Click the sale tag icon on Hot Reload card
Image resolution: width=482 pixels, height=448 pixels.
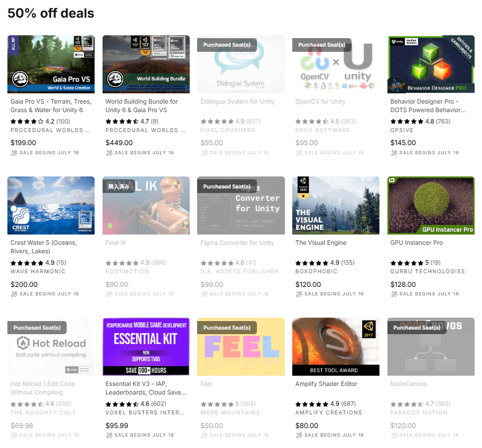14,435
